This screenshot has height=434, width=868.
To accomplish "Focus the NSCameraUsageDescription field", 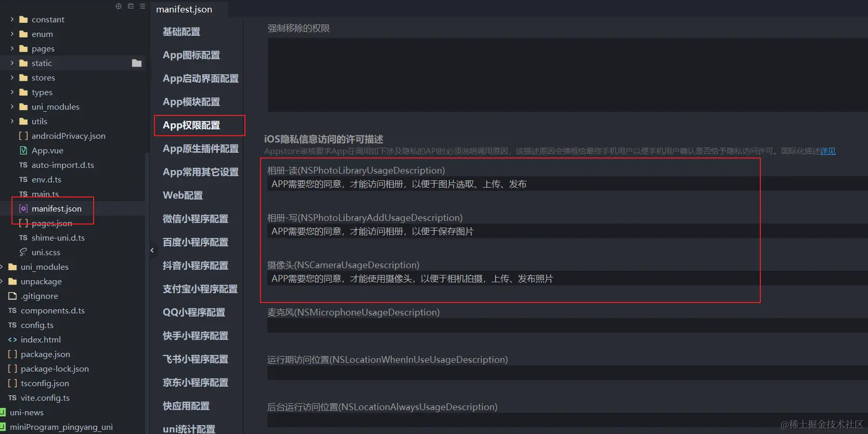I will pyautogui.click(x=567, y=279).
